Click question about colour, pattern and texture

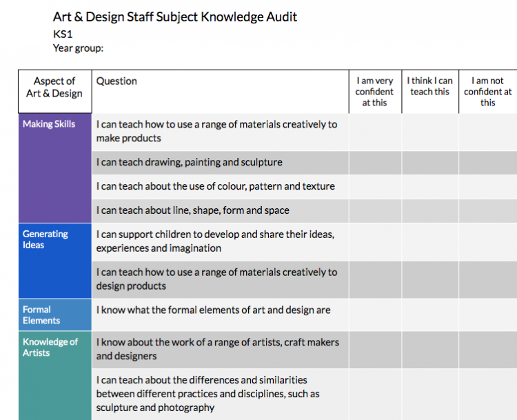click(221, 187)
